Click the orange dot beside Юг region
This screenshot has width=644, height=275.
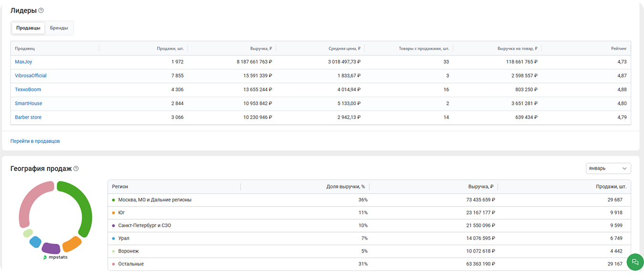(113, 213)
